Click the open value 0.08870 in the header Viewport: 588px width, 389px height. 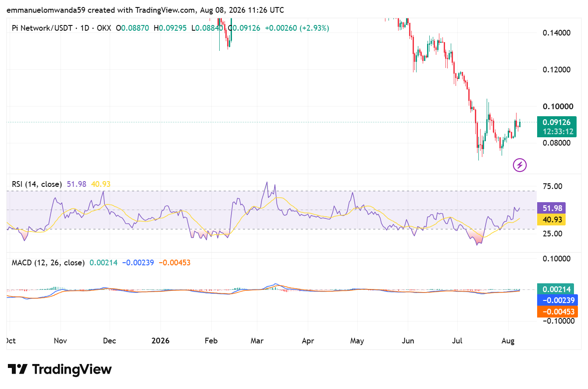click(135, 28)
